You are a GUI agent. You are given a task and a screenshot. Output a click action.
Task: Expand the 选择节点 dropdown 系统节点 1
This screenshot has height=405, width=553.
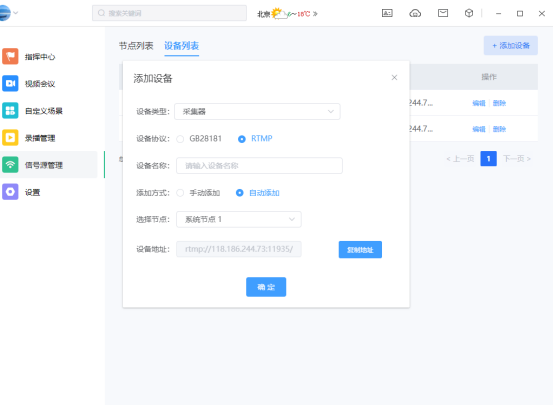pos(239,219)
